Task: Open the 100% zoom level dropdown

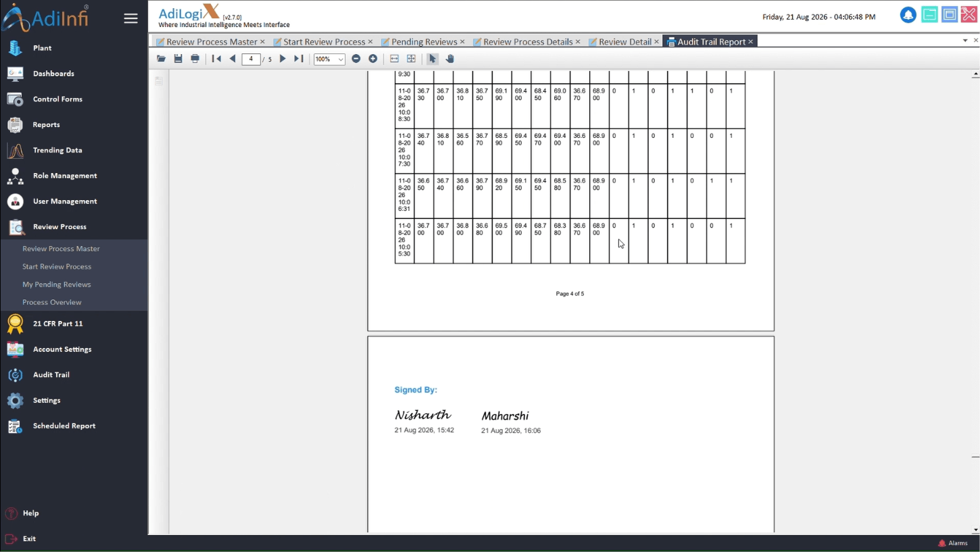Action: [329, 59]
